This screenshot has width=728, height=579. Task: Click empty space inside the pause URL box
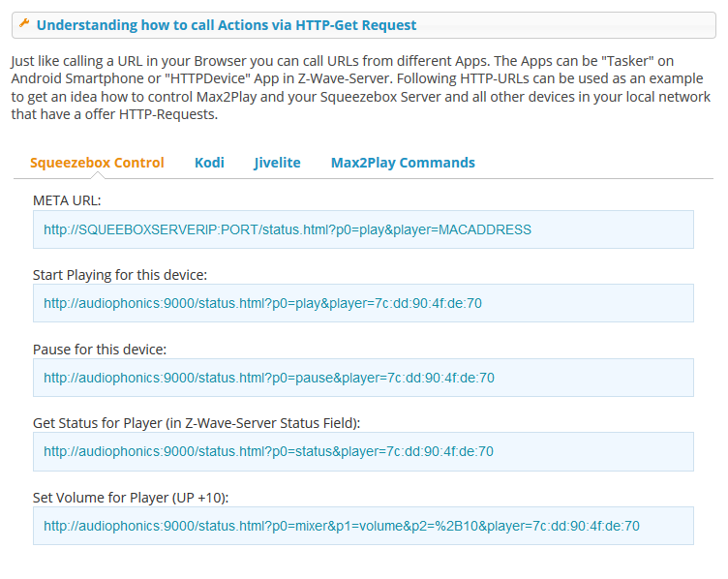point(594,378)
